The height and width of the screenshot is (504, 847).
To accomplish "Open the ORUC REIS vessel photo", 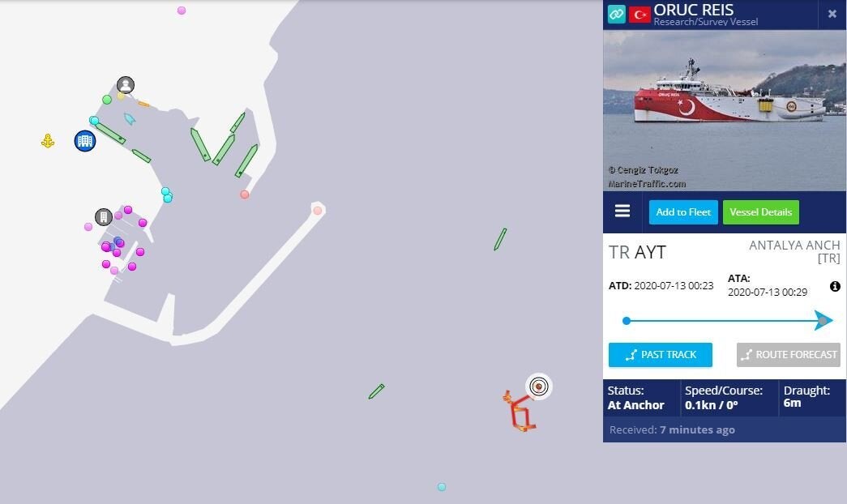I will coord(725,110).
